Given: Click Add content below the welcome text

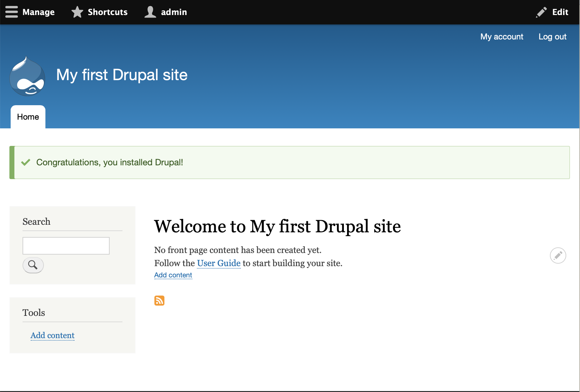Looking at the screenshot, I should (173, 275).
